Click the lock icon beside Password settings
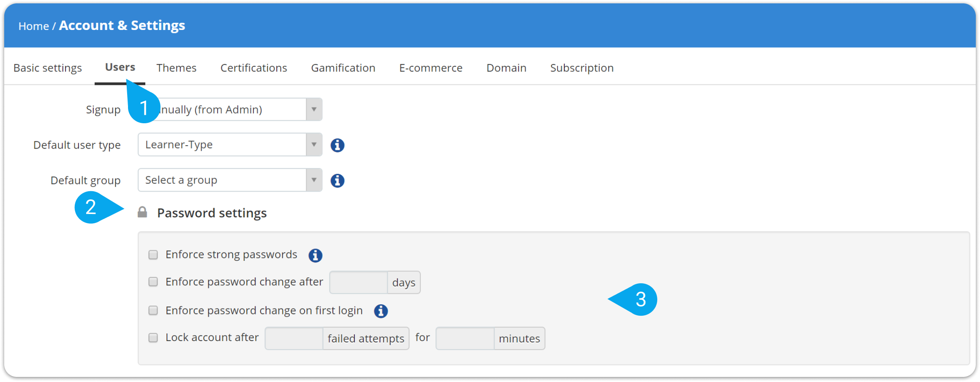980x382 pixels. point(142,213)
